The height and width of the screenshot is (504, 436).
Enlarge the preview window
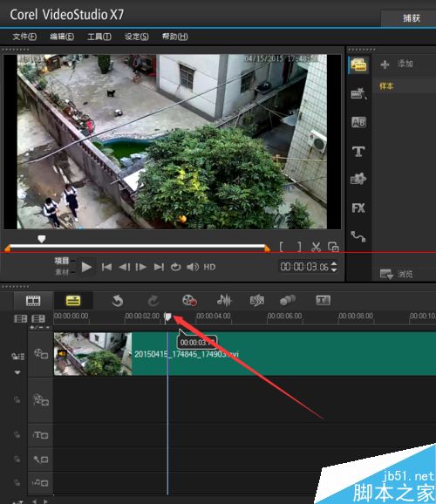(x=333, y=247)
